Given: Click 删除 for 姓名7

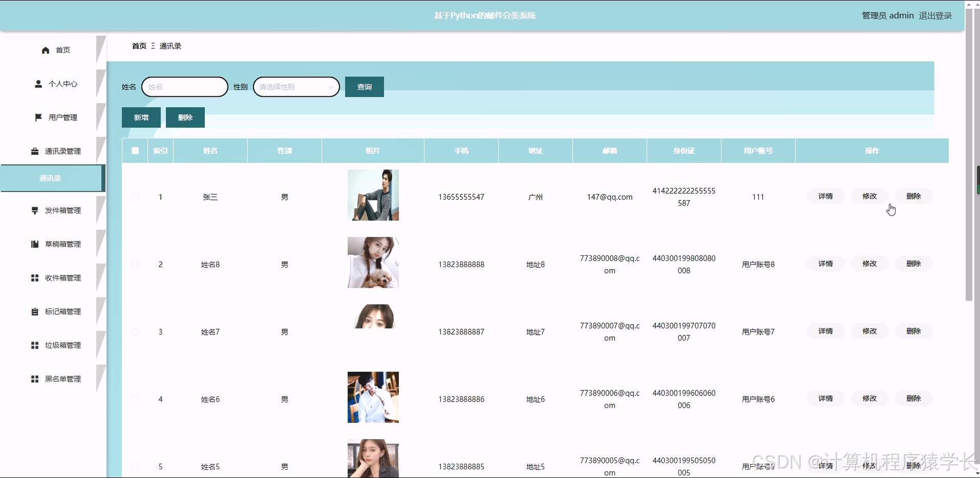Looking at the screenshot, I should pos(913,332).
